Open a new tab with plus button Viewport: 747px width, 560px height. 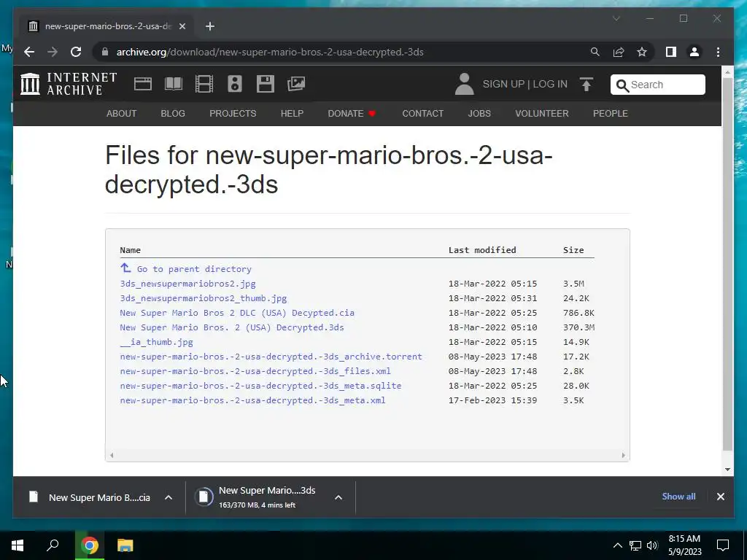pyautogui.click(x=210, y=26)
